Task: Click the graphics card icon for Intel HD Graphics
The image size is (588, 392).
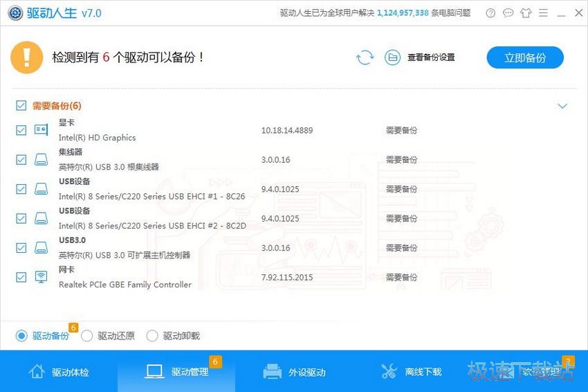Action: coord(41,130)
